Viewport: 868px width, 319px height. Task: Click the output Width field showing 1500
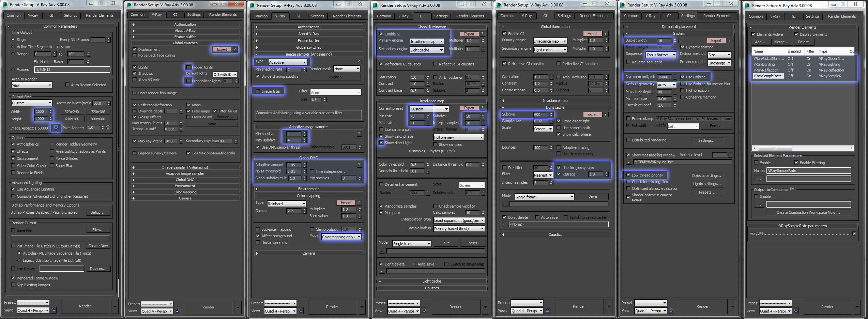[x=41, y=111]
